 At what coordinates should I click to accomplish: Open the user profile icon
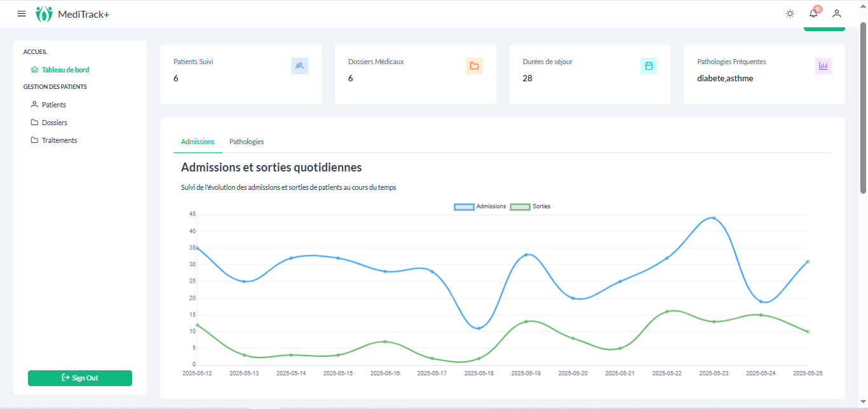(x=837, y=13)
